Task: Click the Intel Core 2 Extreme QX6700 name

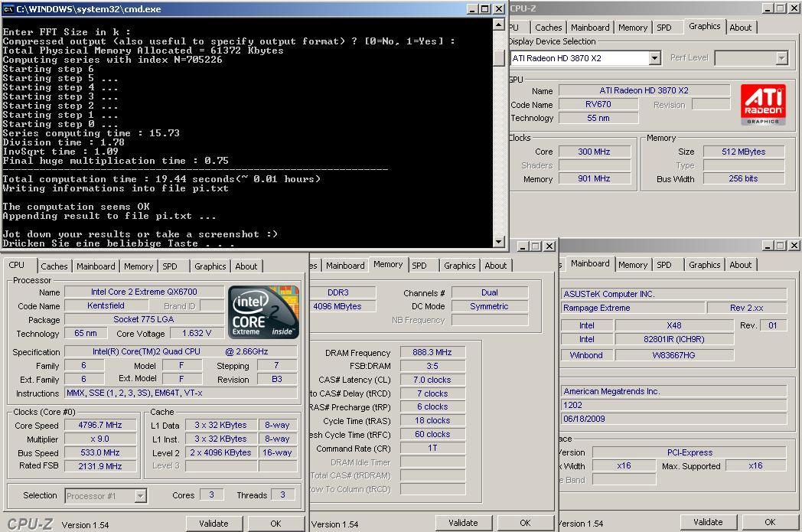Action: [144, 292]
